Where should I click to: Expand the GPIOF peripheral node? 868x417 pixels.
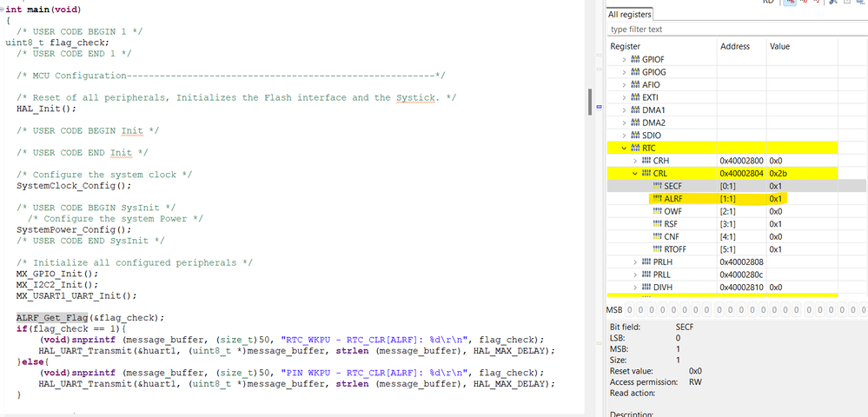pos(625,59)
